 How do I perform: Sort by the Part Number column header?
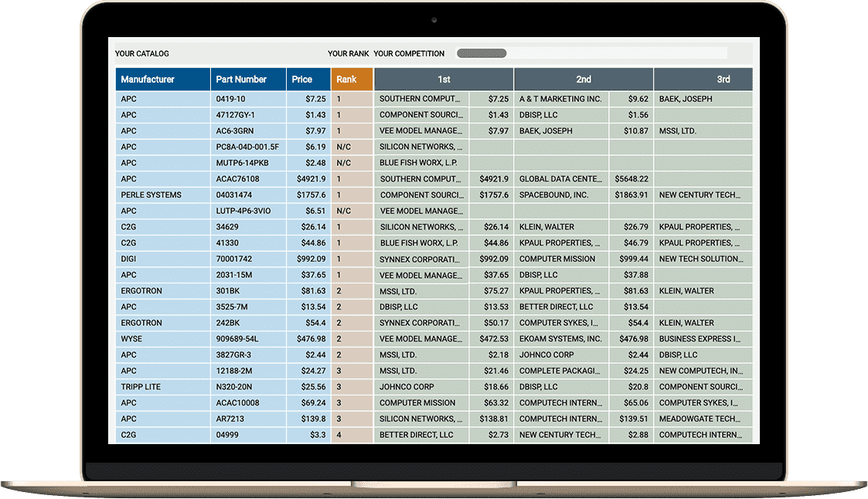[248, 79]
